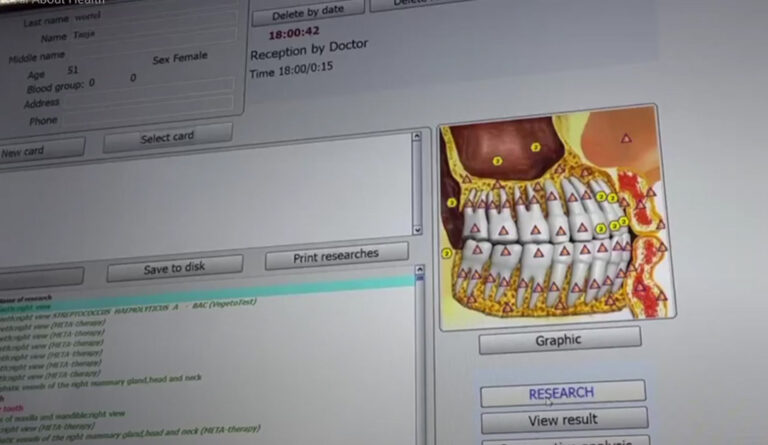Viewport: 768px width, 445px height.
Task: Click the View result button
Action: [563, 420]
